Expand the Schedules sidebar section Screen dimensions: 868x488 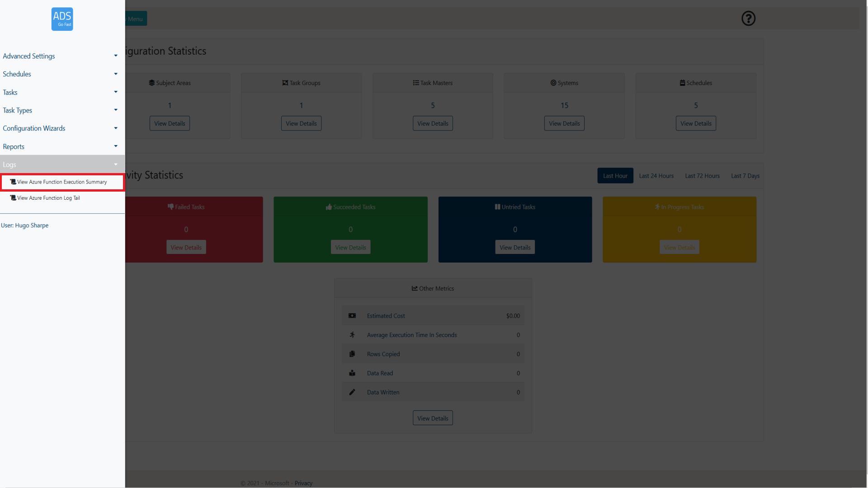pyautogui.click(x=60, y=74)
